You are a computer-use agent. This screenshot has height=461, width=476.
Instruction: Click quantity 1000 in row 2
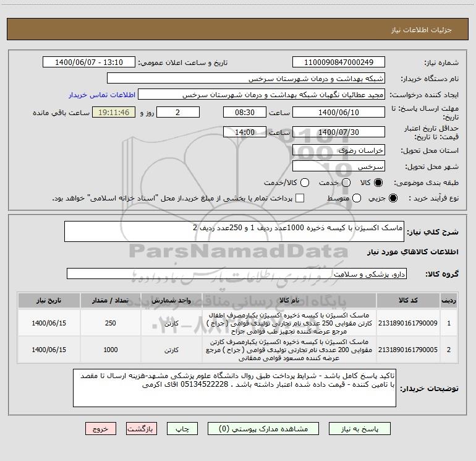[x=111, y=350]
